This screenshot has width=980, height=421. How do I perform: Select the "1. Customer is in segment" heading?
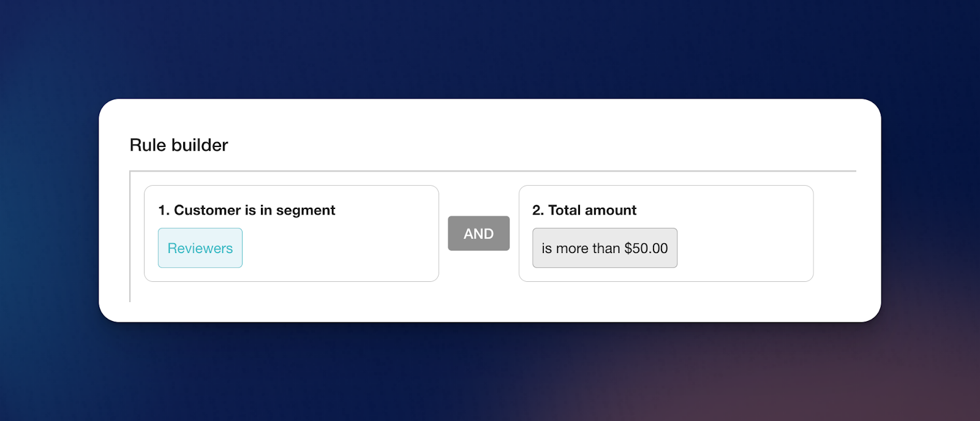pyautogui.click(x=246, y=210)
